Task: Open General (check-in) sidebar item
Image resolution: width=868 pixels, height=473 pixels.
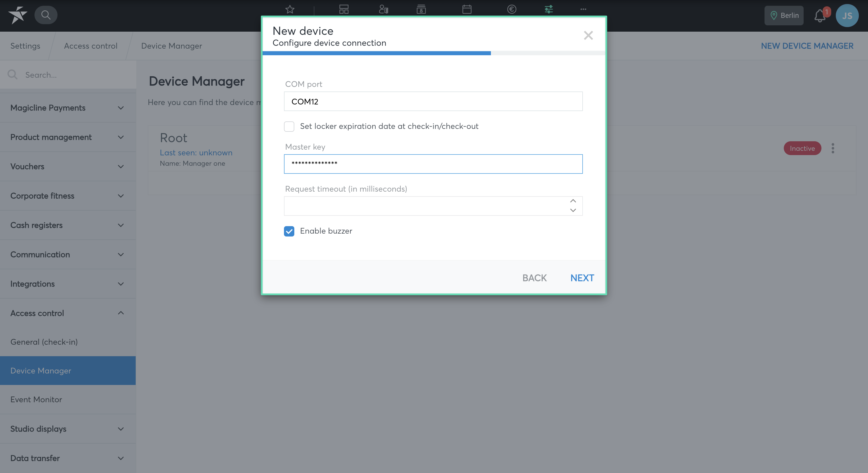Action: [x=68, y=342]
